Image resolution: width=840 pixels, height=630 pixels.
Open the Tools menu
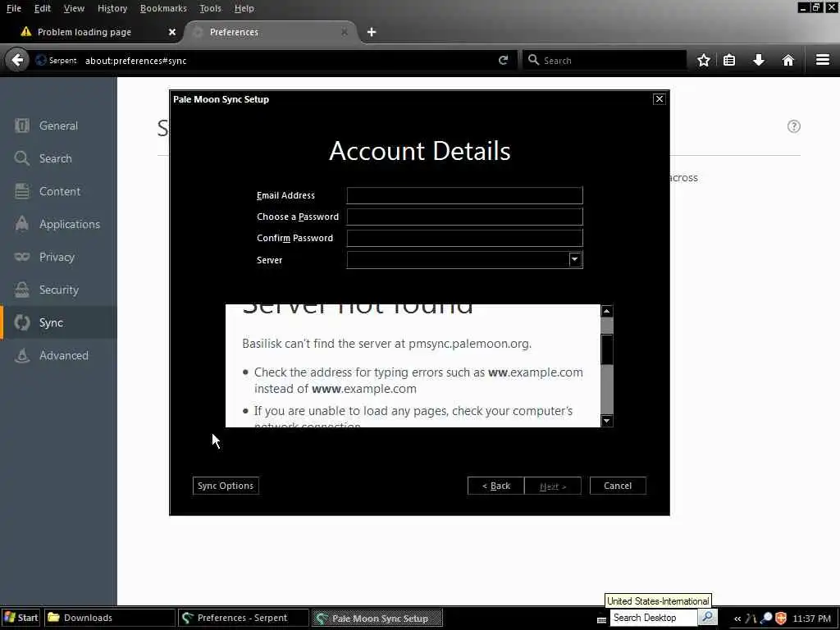pos(210,8)
